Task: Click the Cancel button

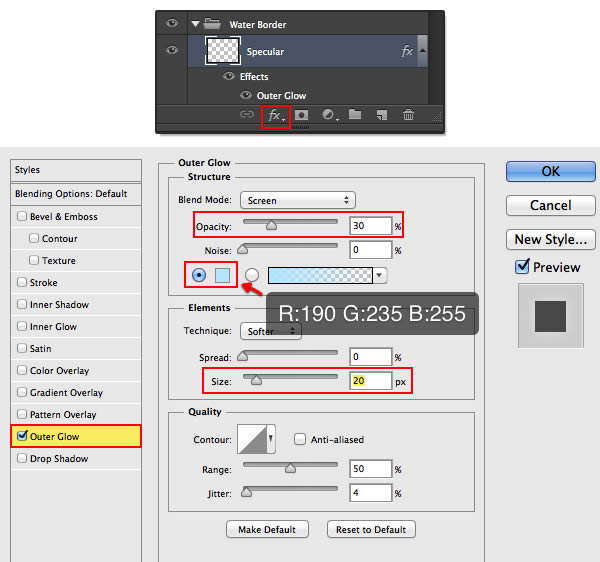Action: pos(551,205)
